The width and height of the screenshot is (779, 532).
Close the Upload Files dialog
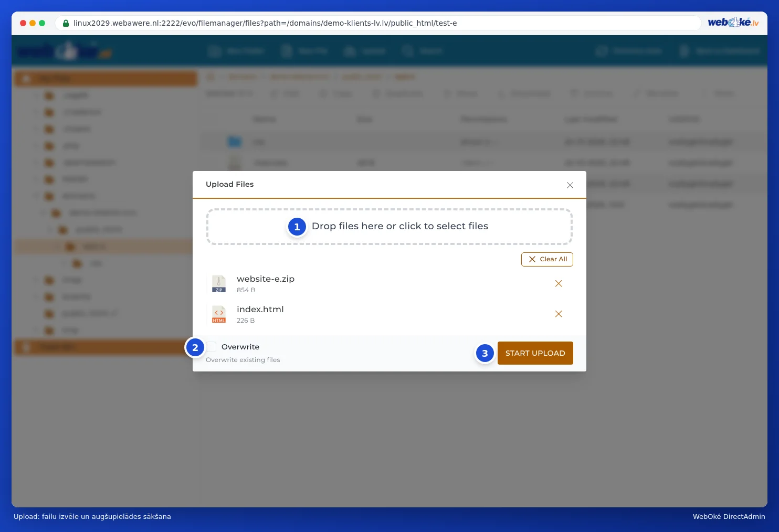coord(570,185)
